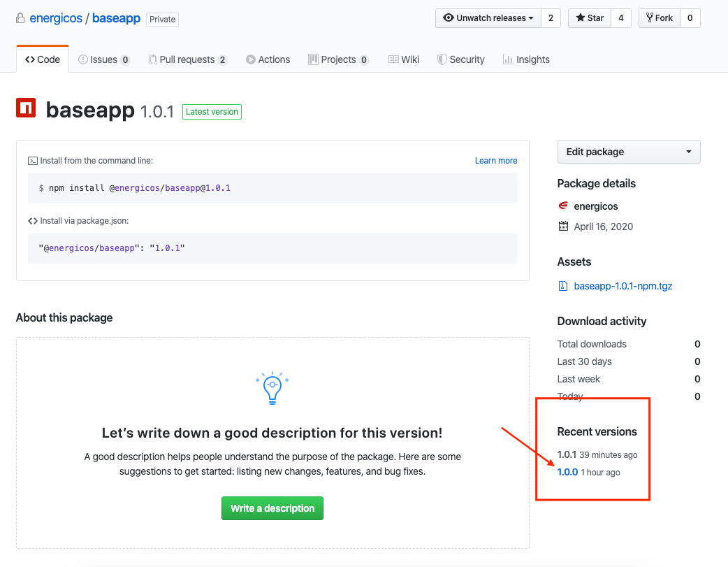The height and width of the screenshot is (567, 728).
Task: Fork the repository
Action: [x=660, y=18]
